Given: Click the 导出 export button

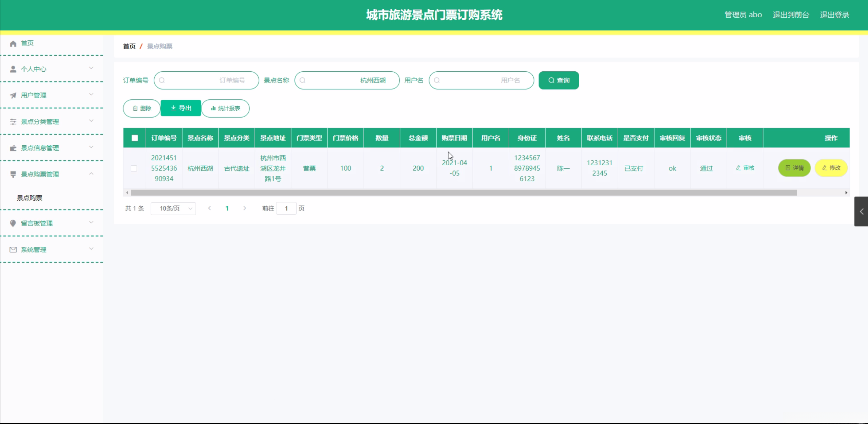Looking at the screenshot, I should tap(181, 108).
